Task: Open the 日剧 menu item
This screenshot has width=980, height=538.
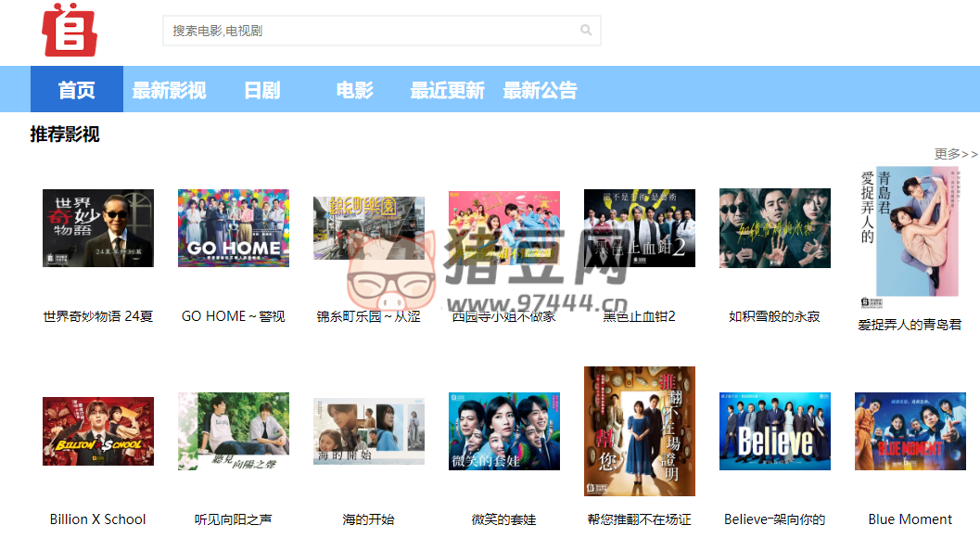Action: click(261, 90)
